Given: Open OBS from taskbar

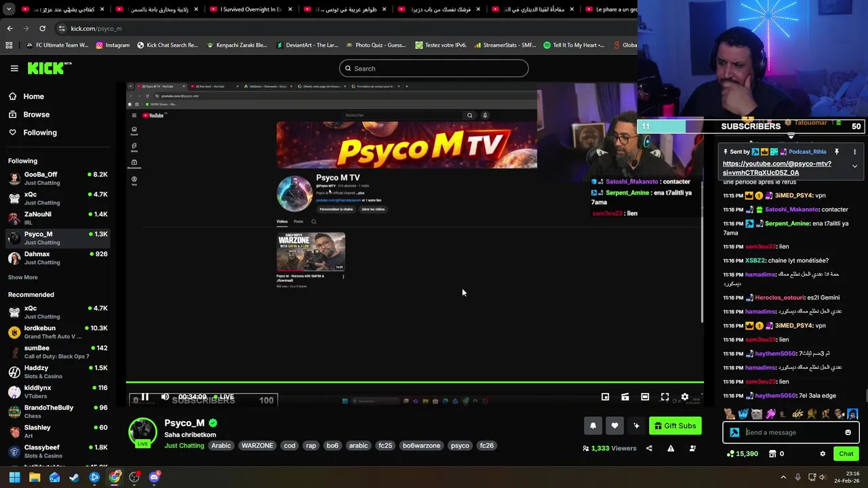Looking at the screenshot, I should coord(134,477).
